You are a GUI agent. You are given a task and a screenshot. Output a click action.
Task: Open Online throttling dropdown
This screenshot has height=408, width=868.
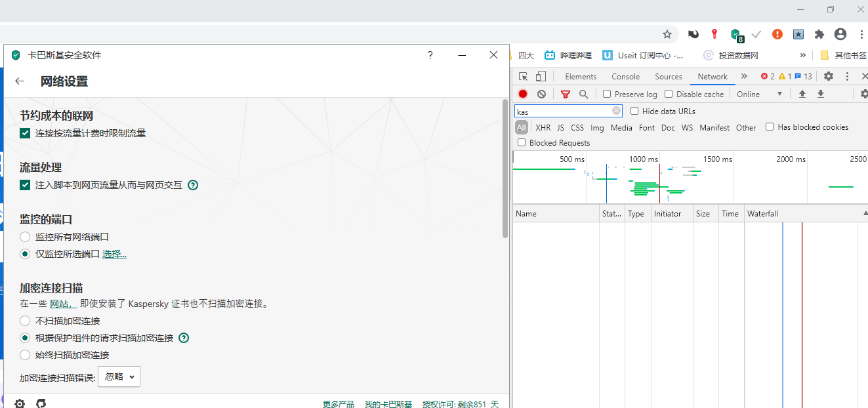point(760,94)
